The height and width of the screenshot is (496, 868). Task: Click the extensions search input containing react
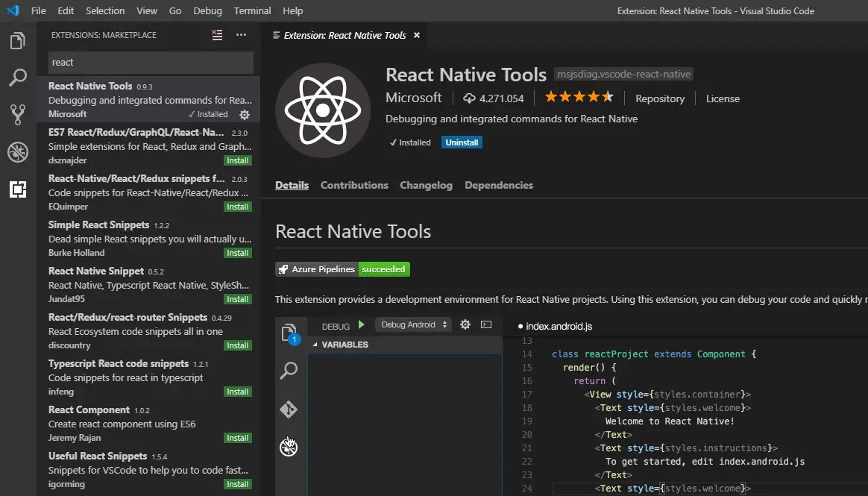click(149, 62)
